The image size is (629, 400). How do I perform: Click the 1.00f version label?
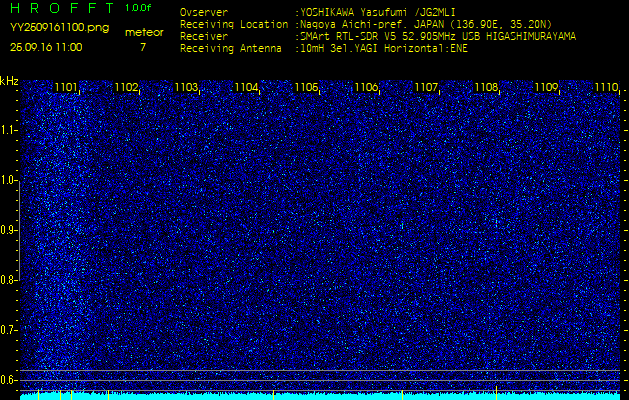click(139, 8)
